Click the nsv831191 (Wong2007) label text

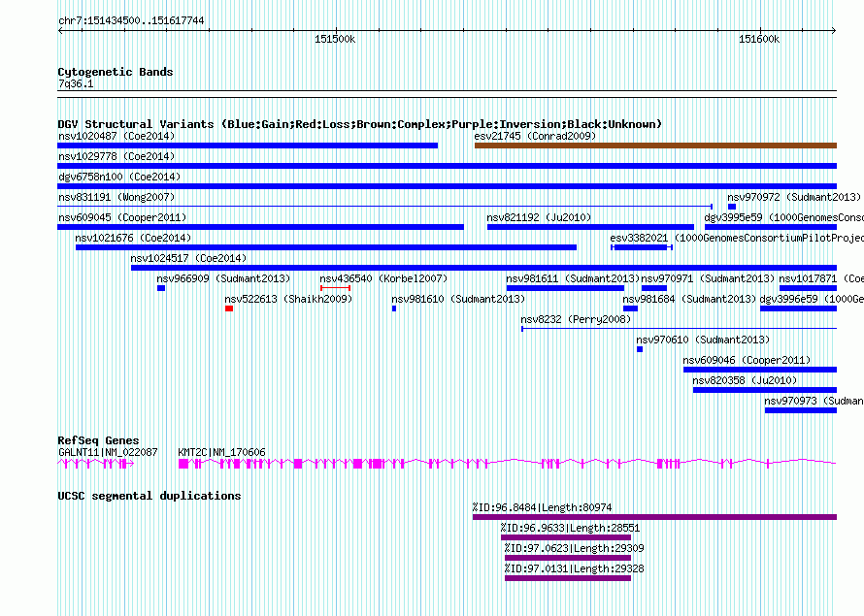click(116, 197)
